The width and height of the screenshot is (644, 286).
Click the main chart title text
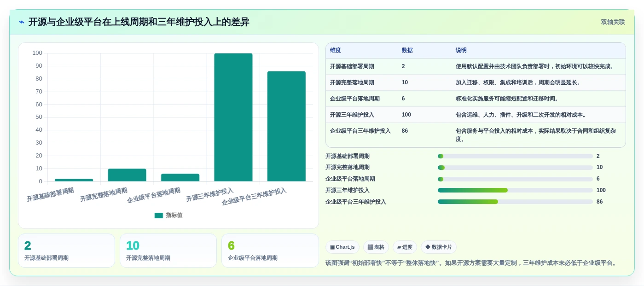139,22
